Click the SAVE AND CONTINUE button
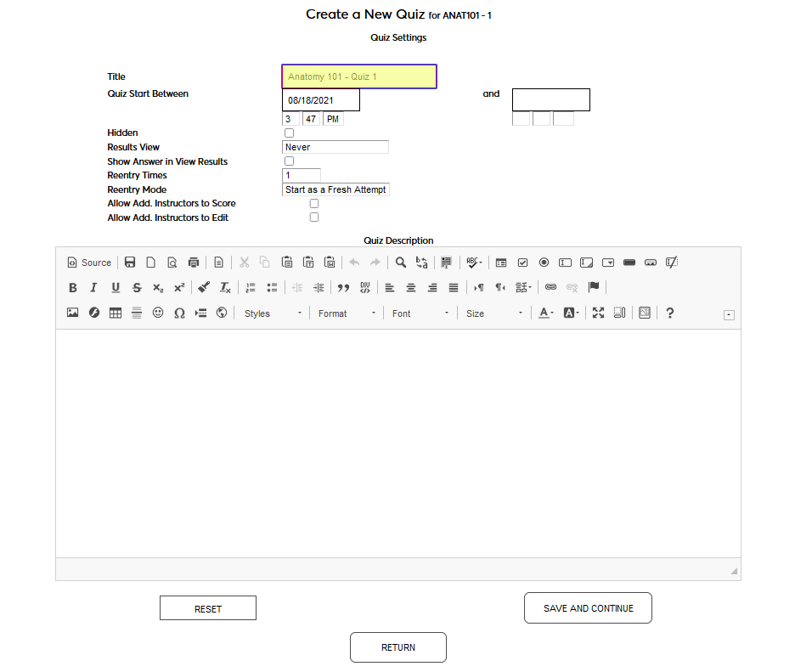 click(x=588, y=608)
